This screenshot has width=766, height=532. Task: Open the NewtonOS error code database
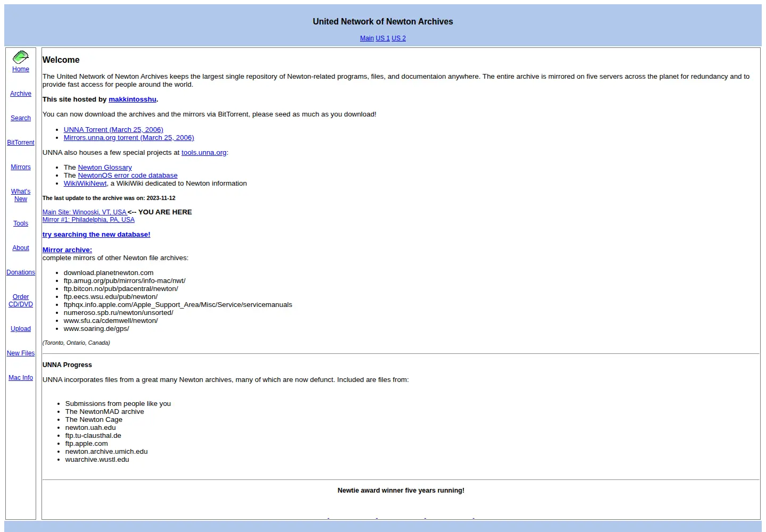(x=128, y=176)
